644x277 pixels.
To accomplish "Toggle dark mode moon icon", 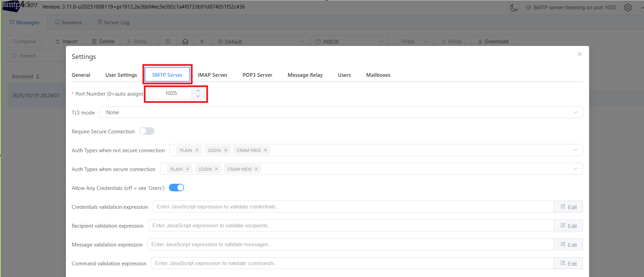I will (x=514, y=7).
